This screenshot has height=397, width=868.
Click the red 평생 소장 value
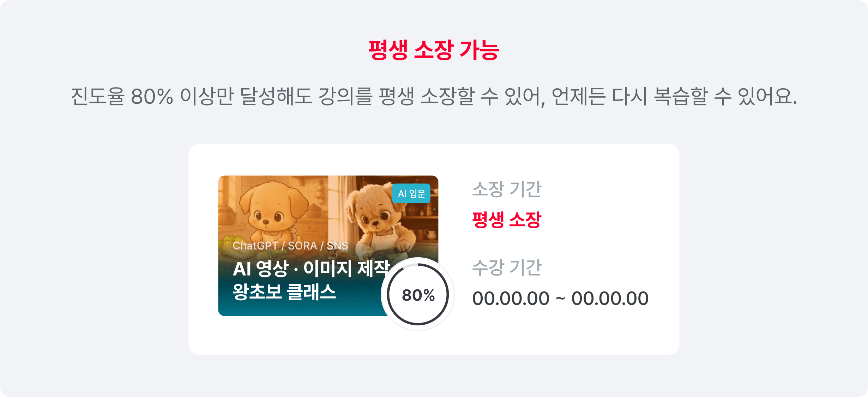click(507, 219)
